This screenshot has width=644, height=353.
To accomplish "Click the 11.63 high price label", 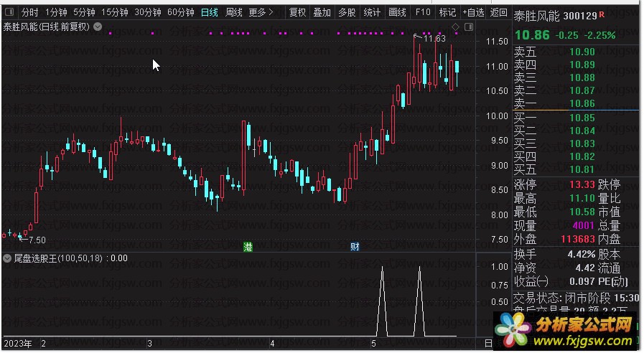I will (434, 39).
